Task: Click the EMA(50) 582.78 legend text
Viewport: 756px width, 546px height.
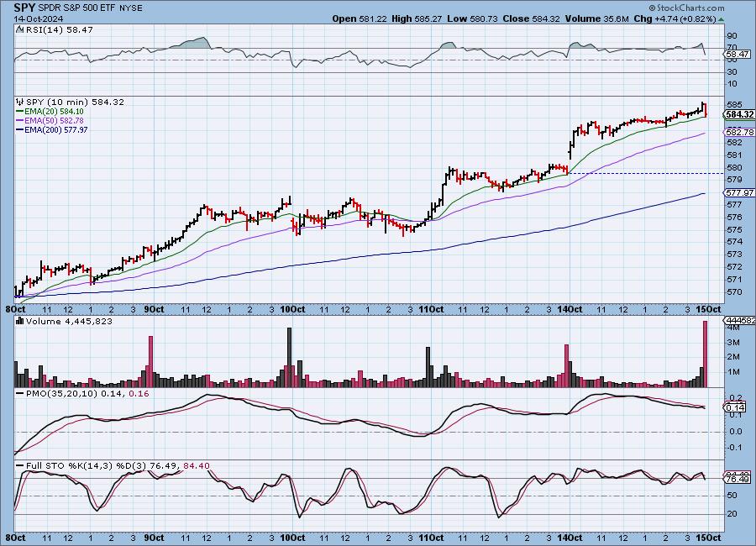Action: coord(54,121)
